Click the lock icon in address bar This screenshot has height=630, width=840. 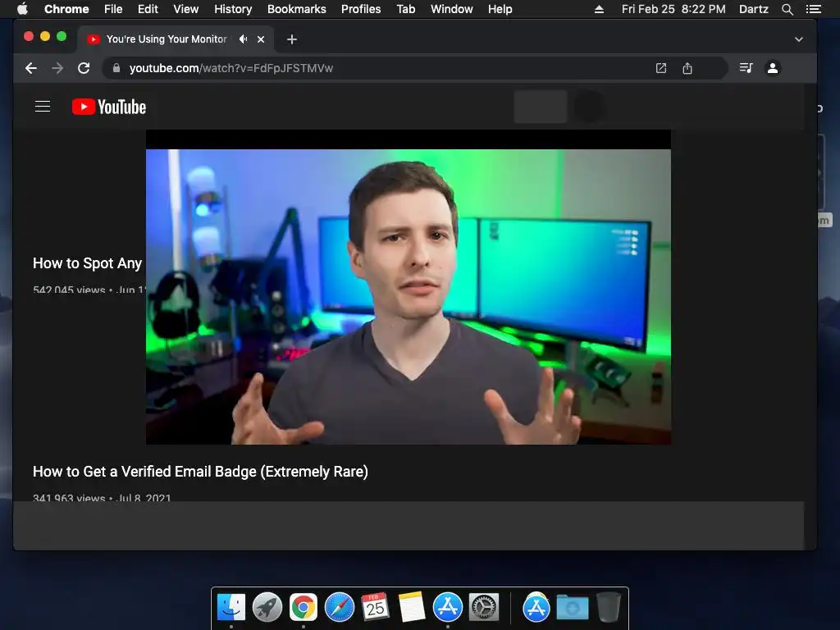pos(116,68)
